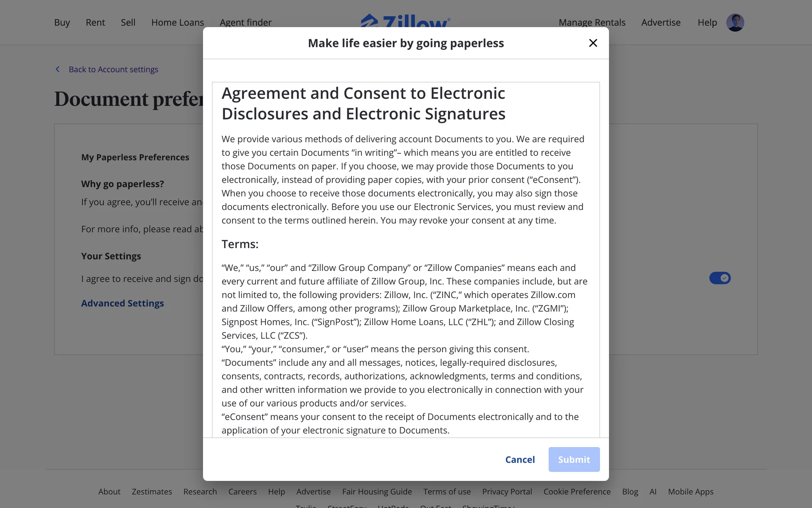The image size is (812, 508).
Task: Click Back to Account settings link
Action: click(113, 69)
